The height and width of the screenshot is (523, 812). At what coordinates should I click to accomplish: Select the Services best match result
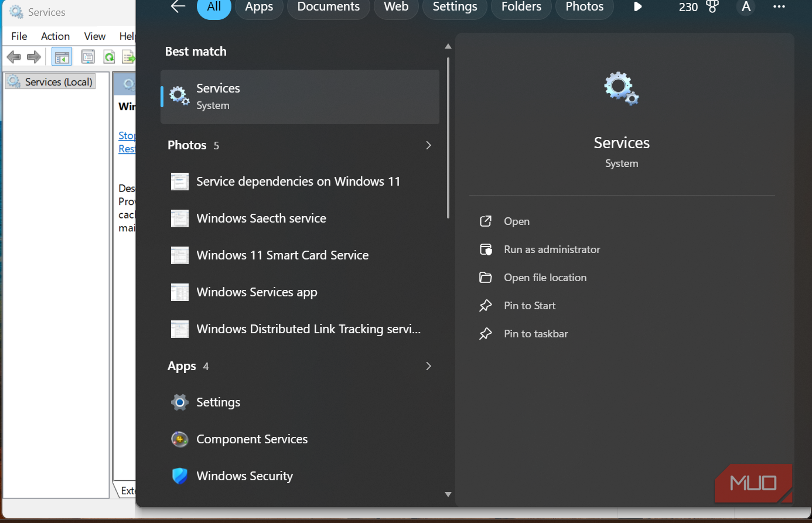click(x=299, y=97)
